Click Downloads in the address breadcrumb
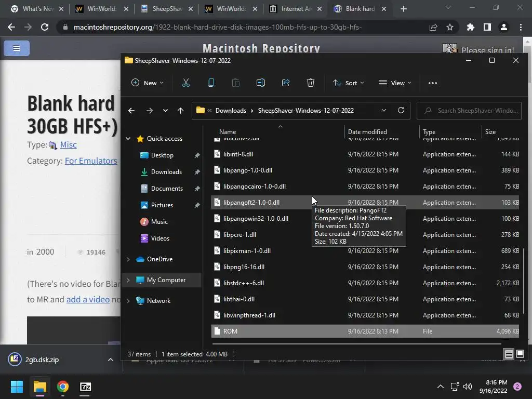Viewport: 532px width, 399px height. 231,111
